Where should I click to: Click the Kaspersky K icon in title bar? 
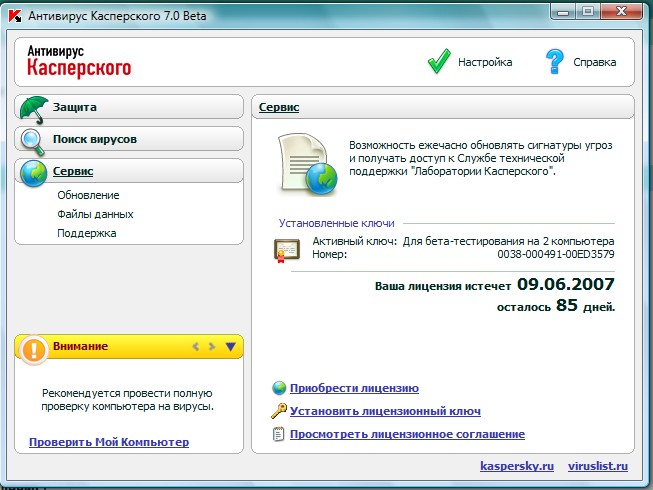coord(15,16)
